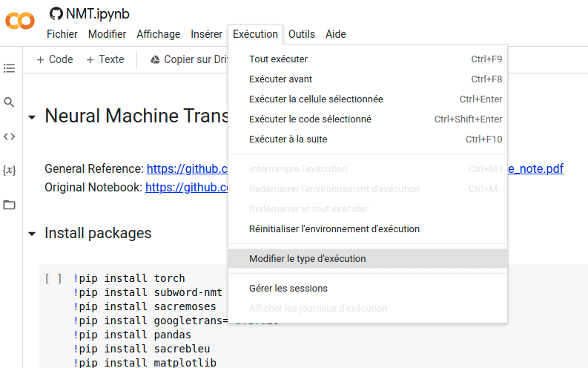Add a code cell with + Code
The height and width of the screenshot is (368, 588).
(55, 59)
